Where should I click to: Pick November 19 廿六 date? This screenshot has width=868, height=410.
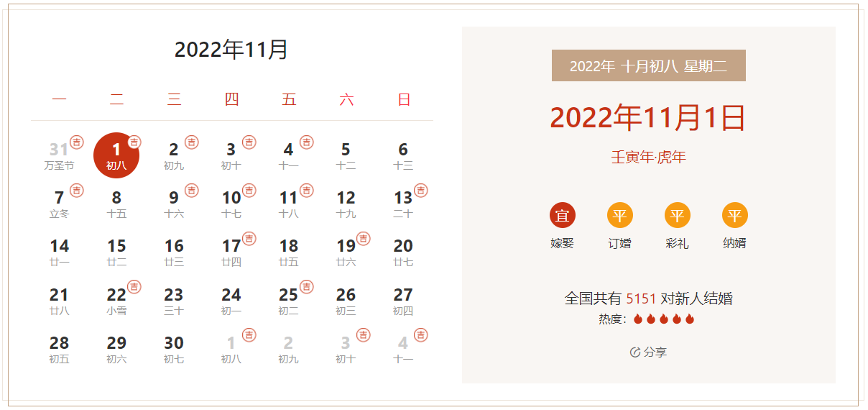point(346,252)
